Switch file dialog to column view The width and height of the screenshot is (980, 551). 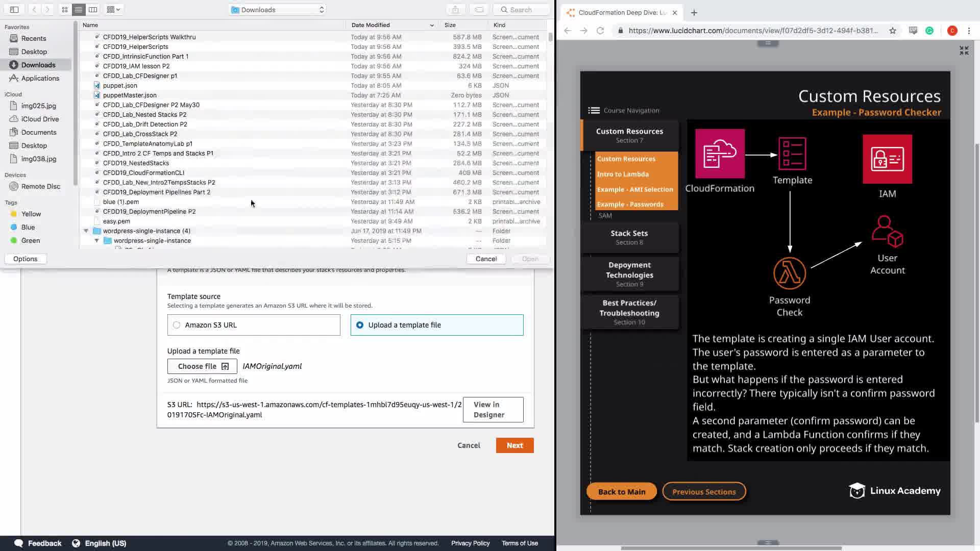click(x=93, y=10)
